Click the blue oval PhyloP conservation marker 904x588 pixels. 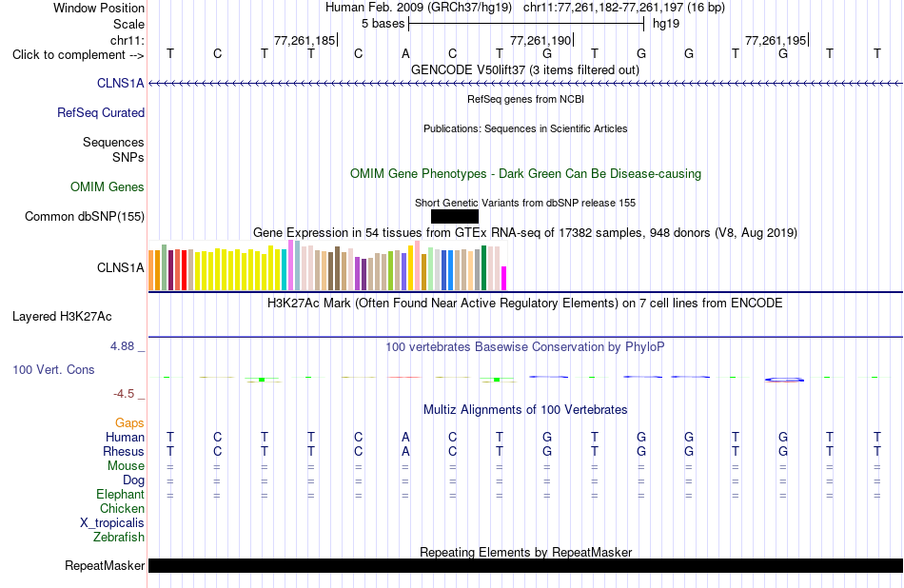(783, 380)
